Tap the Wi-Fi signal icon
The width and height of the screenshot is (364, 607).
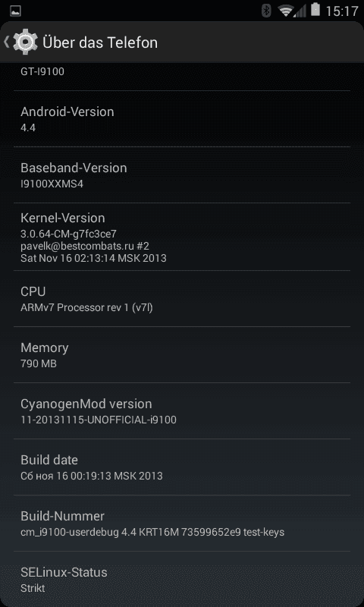point(285,11)
